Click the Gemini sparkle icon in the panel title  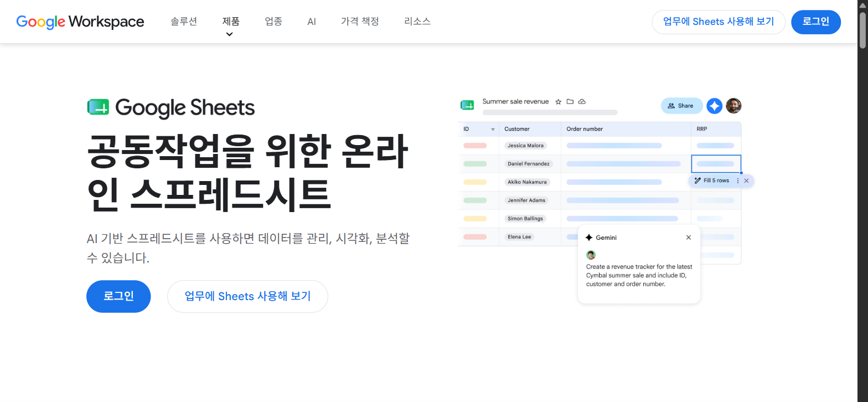[588, 238]
